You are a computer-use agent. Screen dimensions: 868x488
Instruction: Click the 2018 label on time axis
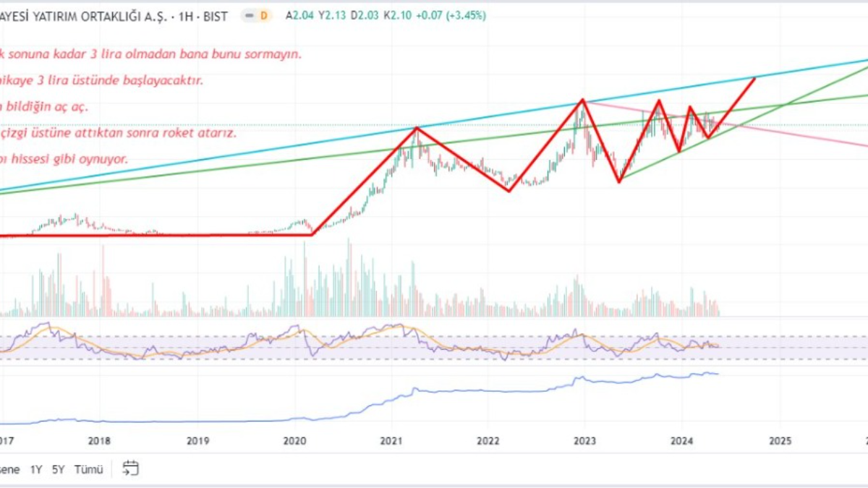[x=99, y=440]
